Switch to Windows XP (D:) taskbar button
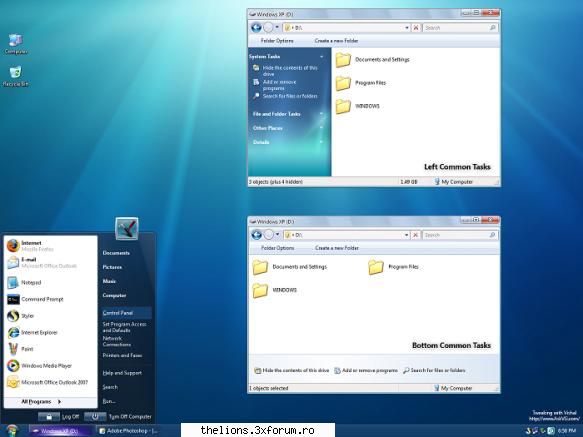This screenshot has height=437, width=583. pyautogui.click(x=61, y=431)
